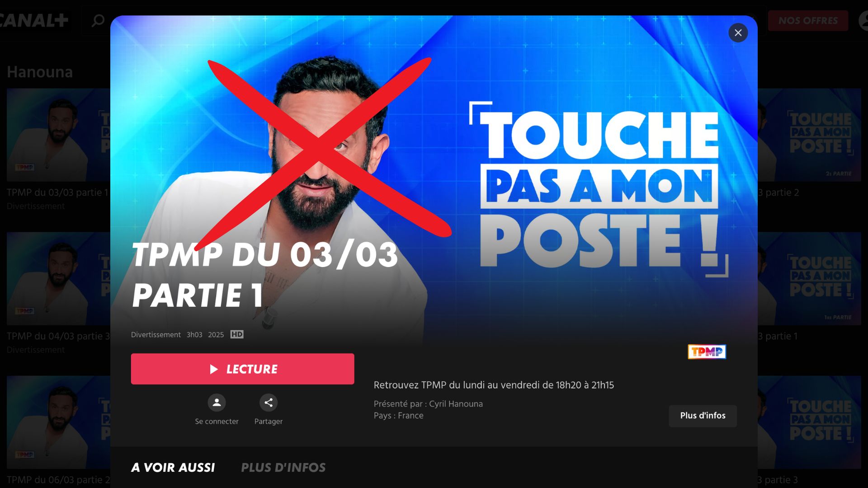Open search with the magnifier icon
This screenshot has width=868, height=488.
98,20
